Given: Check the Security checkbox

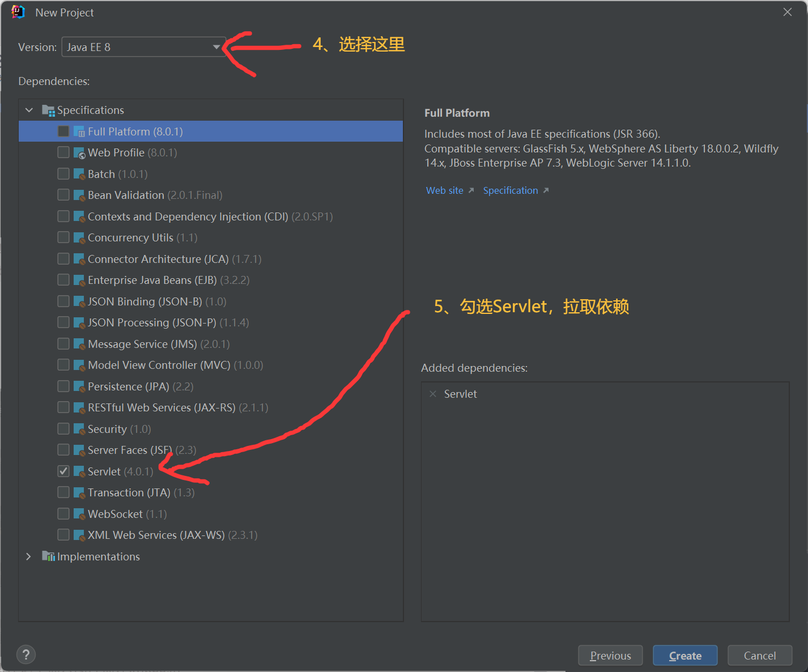Looking at the screenshot, I should 63,429.
